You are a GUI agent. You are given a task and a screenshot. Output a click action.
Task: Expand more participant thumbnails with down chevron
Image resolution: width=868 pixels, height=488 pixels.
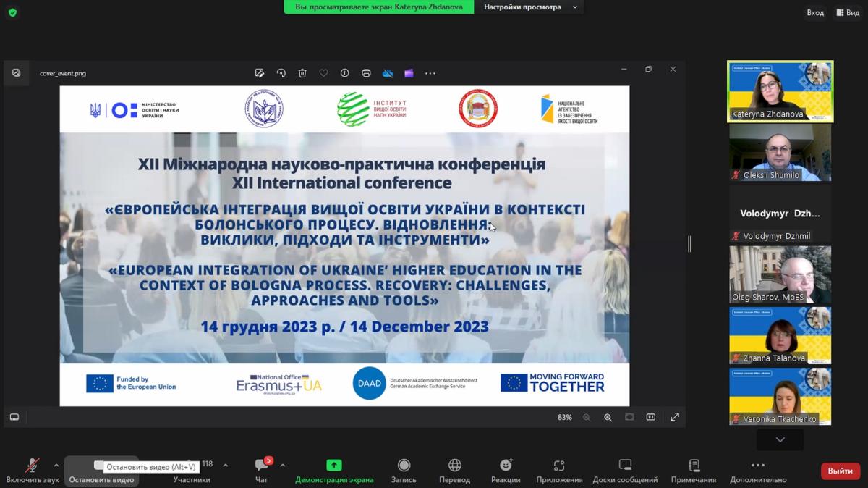pos(780,439)
